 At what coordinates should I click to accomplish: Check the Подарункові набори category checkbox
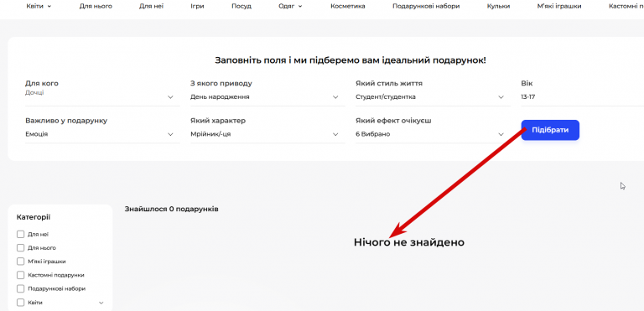coord(20,288)
